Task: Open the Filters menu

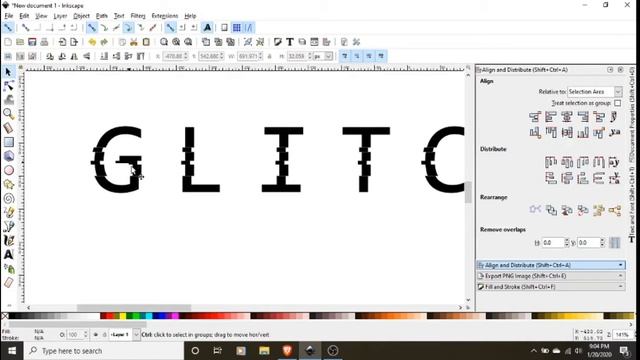Action: pyautogui.click(x=138, y=16)
